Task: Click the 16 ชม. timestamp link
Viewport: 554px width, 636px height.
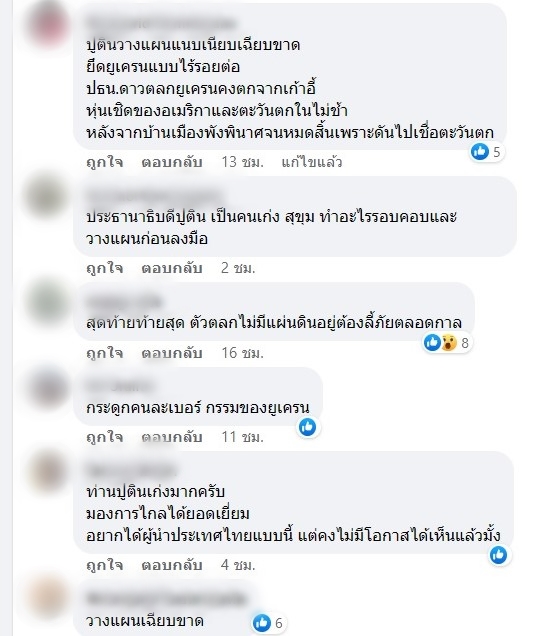Action: (x=243, y=353)
